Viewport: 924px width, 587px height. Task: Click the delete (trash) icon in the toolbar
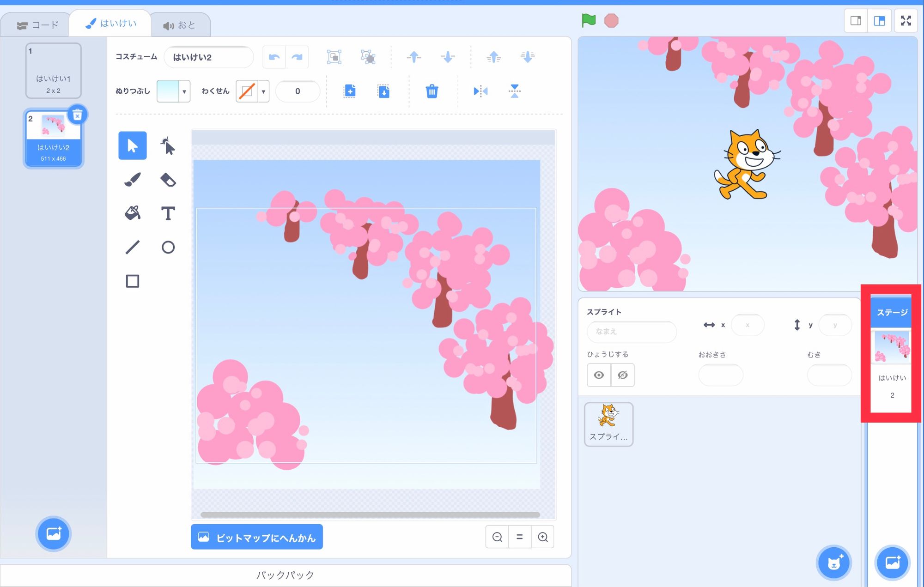point(432,91)
